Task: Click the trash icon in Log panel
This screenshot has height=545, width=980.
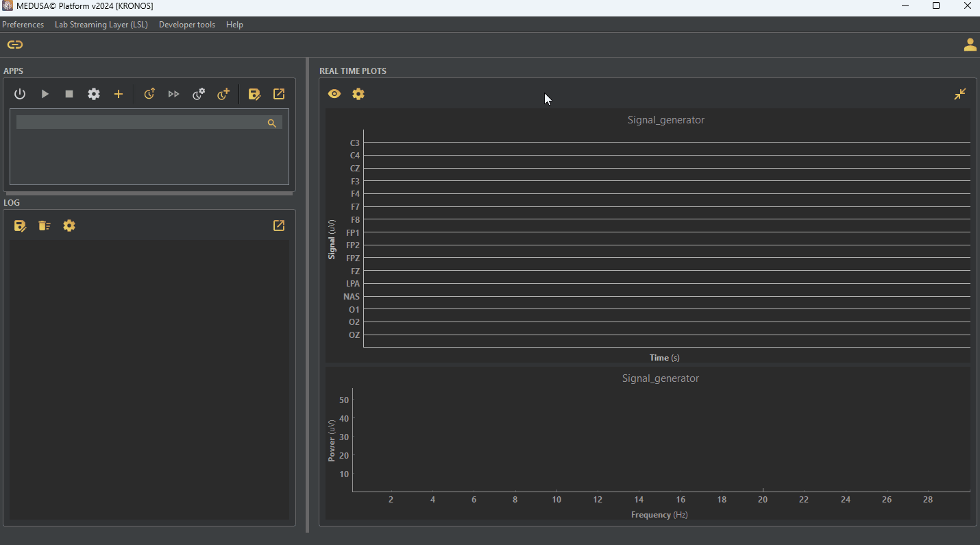Action: point(45,226)
